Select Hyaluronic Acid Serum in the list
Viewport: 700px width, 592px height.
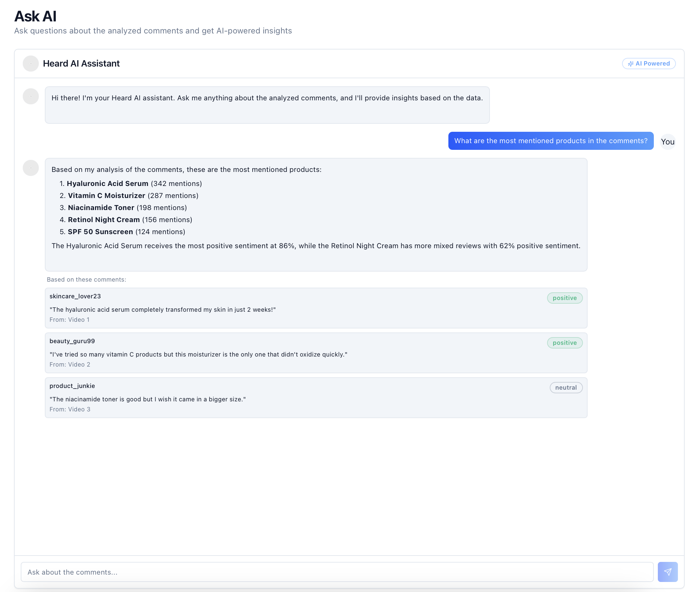point(108,183)
